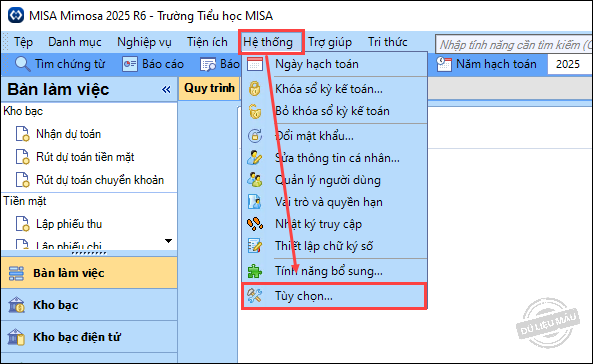
Task: Collapse the Bàn làm việc panel with double chevron
Action: (x=166, y=90)
